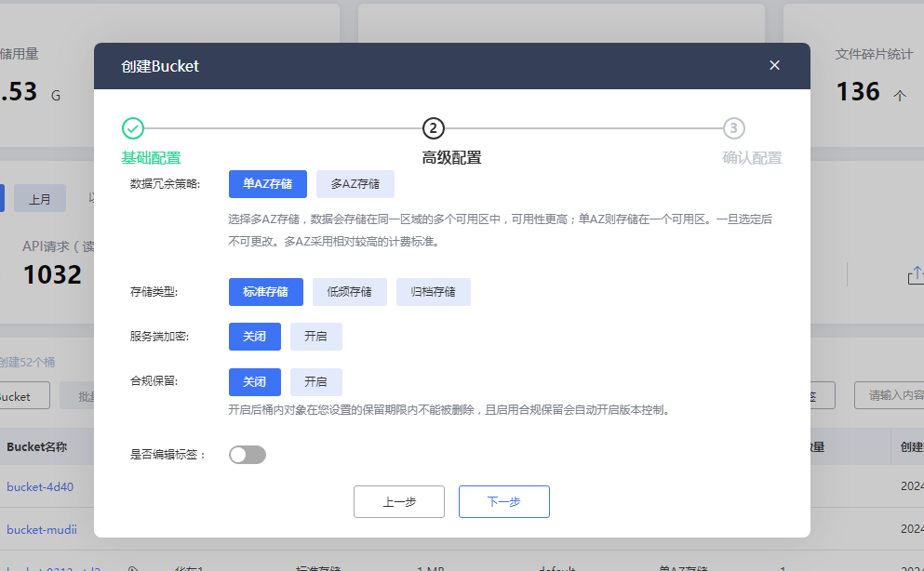Click step 3 circle for 确认配置
This screenshot has height=571, width=924.
[x=733, y=128]
